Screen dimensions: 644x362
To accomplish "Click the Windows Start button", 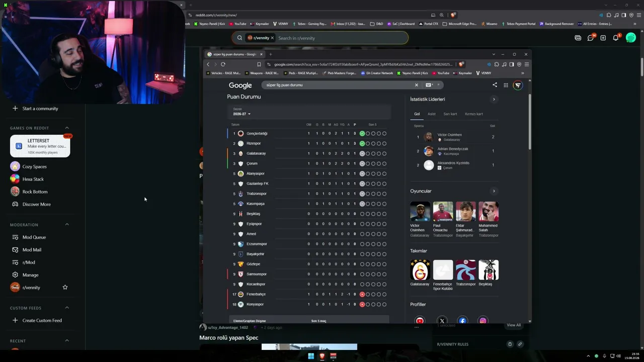I will click(x=311, y=356).
